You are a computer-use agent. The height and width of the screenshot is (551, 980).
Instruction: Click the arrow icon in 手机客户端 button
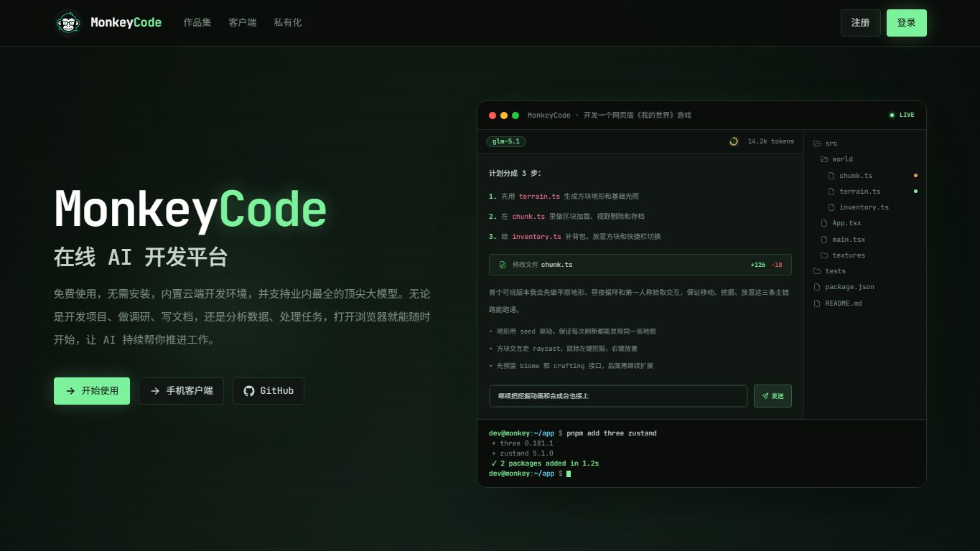pyautogui.click(x=155, y=391)
